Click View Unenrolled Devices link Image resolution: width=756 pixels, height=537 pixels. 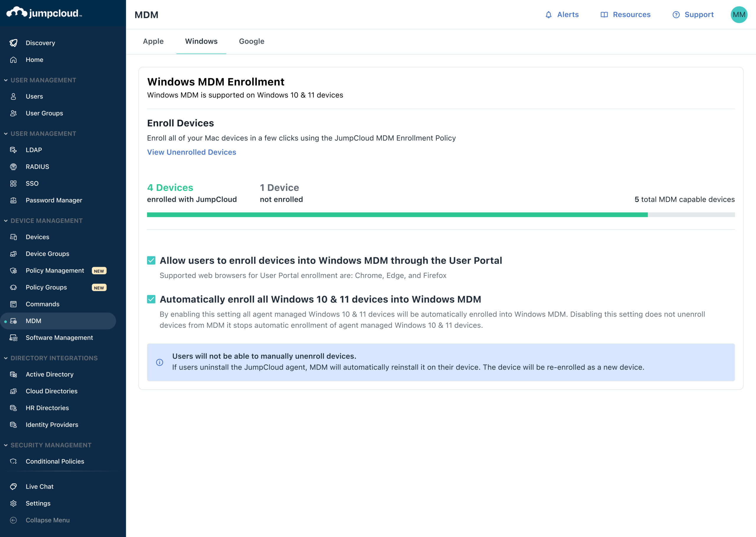click(191, 152)
